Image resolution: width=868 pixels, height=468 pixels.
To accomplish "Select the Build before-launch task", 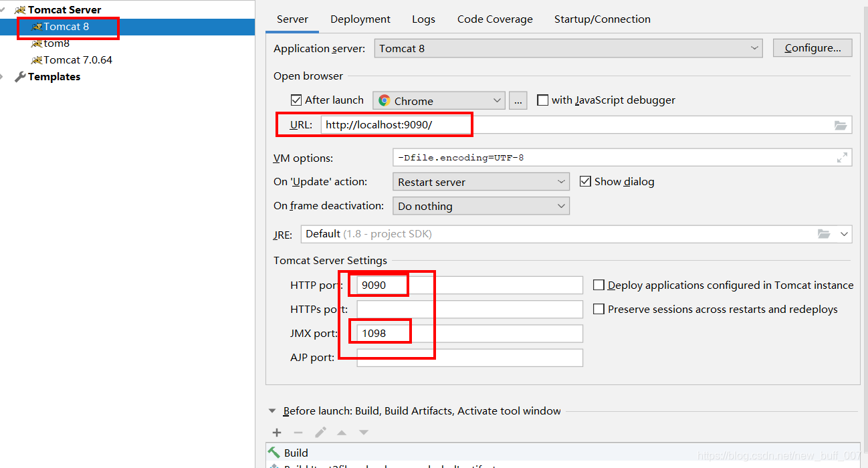I will tap(563, 453).
